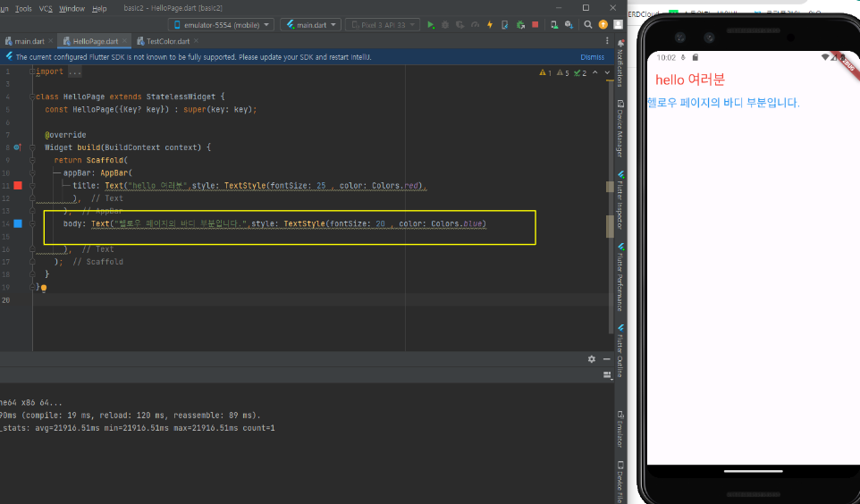Open the Tools menu
The width and height of the screenshot is (860, 504).
(x=23, y=8)
